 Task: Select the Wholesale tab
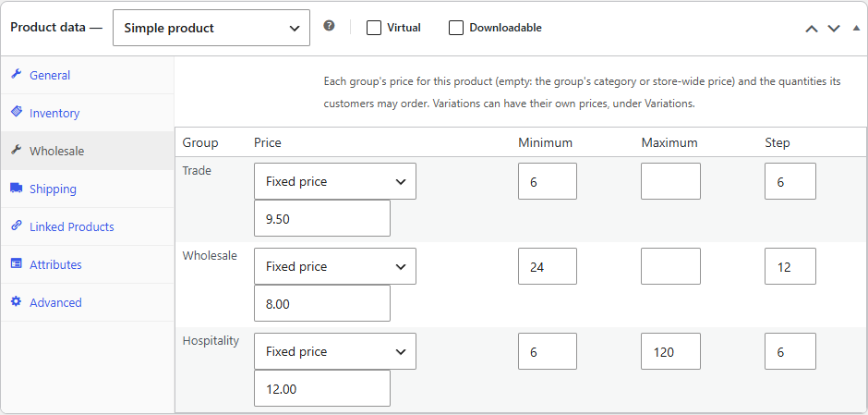[88, 151]
